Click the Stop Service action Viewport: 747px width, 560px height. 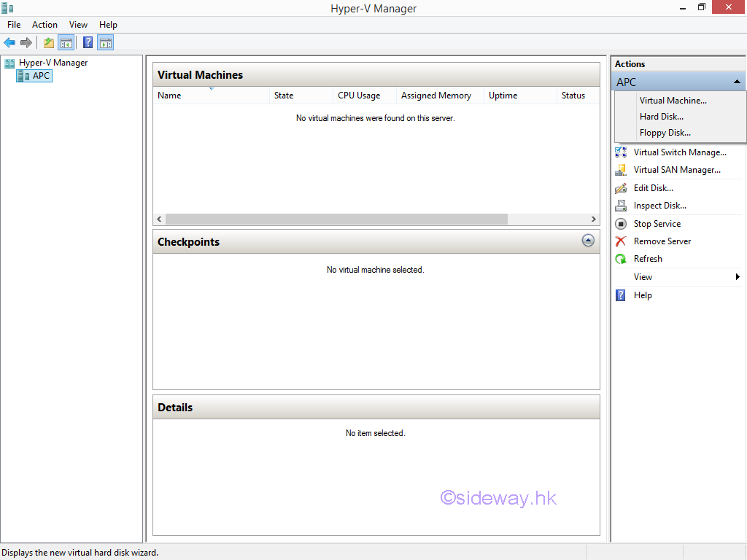[657, 224]
